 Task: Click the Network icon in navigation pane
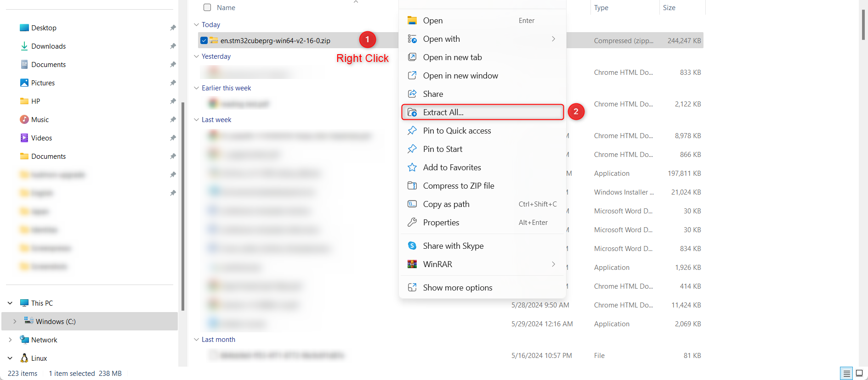24,340
